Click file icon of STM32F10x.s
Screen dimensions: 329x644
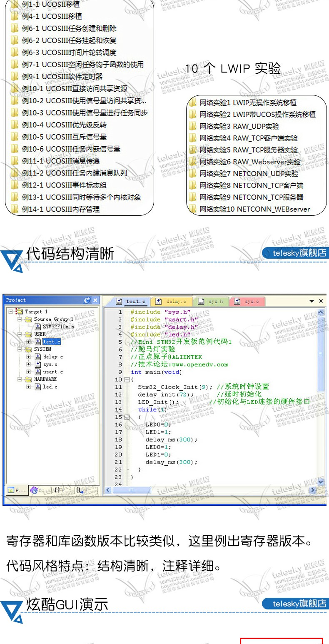pyautogui.click(x=38, y=327)
